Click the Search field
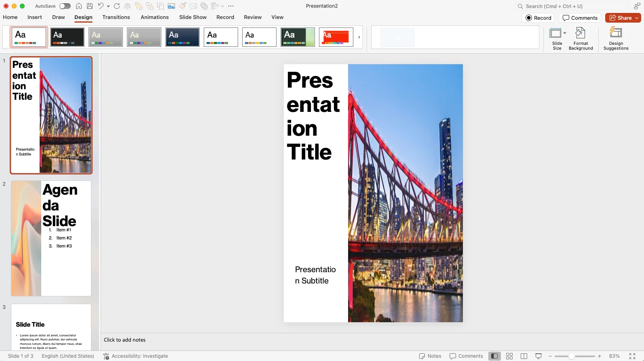The width and height of the screenshot is (644, 361). (572, 6)
